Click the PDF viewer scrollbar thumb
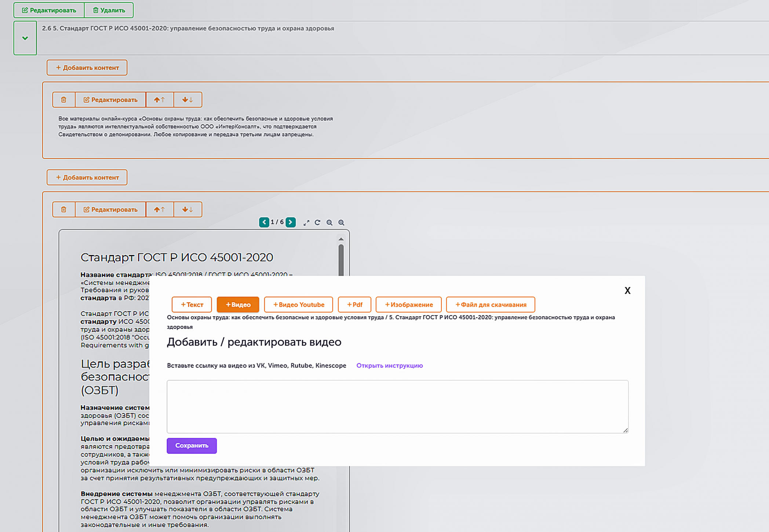Viewport: 769px width, 532px height. click(341, 260)
